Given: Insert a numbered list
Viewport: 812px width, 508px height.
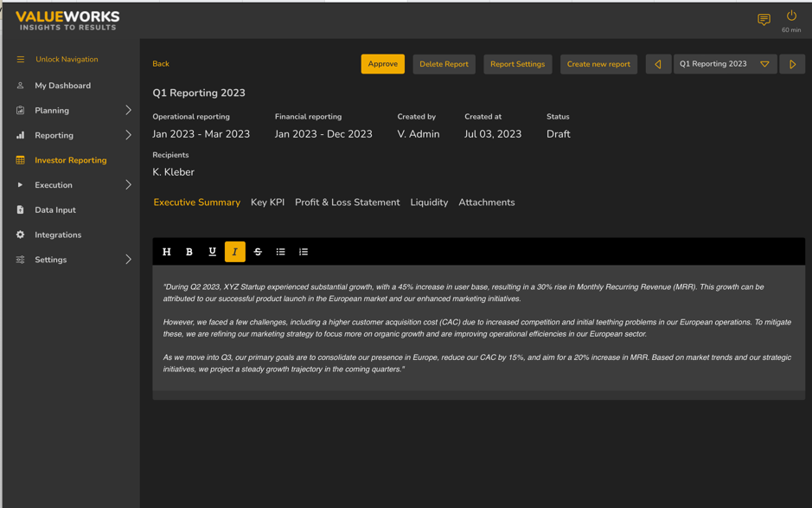Looking at the screenshot, I should (x=304, y=252).
